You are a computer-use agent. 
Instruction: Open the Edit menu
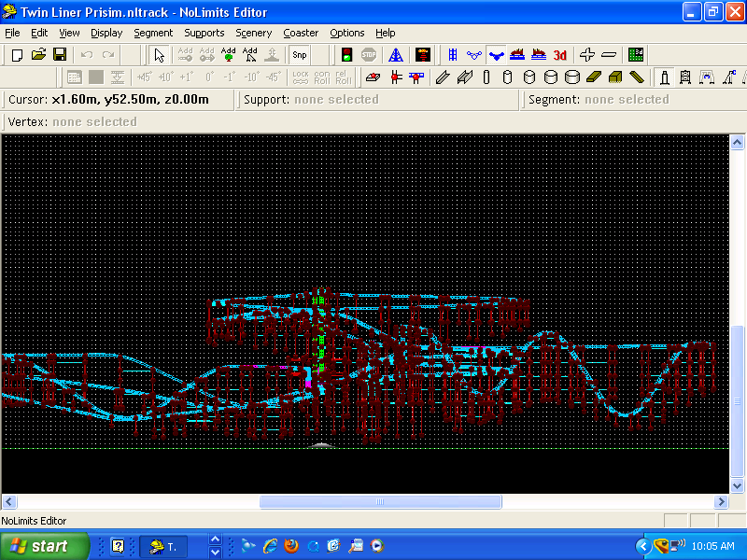coord(39,33)
